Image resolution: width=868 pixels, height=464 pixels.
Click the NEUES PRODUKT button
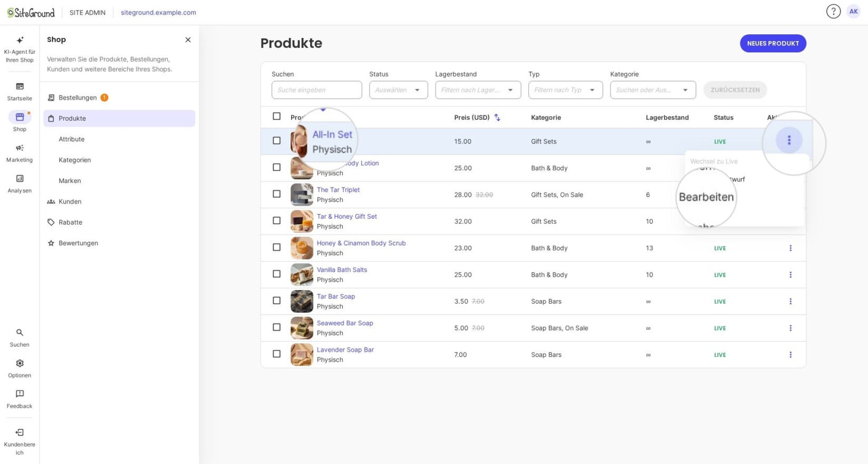(773, 43)
